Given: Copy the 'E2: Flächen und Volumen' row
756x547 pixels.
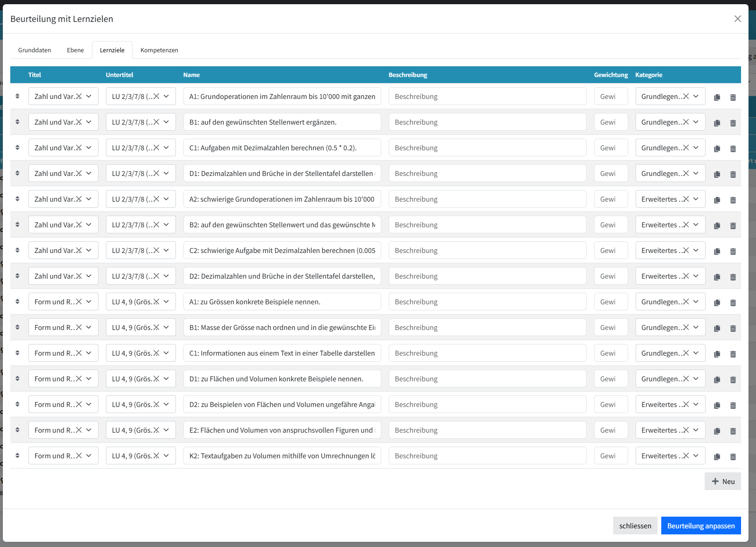Looking at the screenshot, I should (717, 431).
